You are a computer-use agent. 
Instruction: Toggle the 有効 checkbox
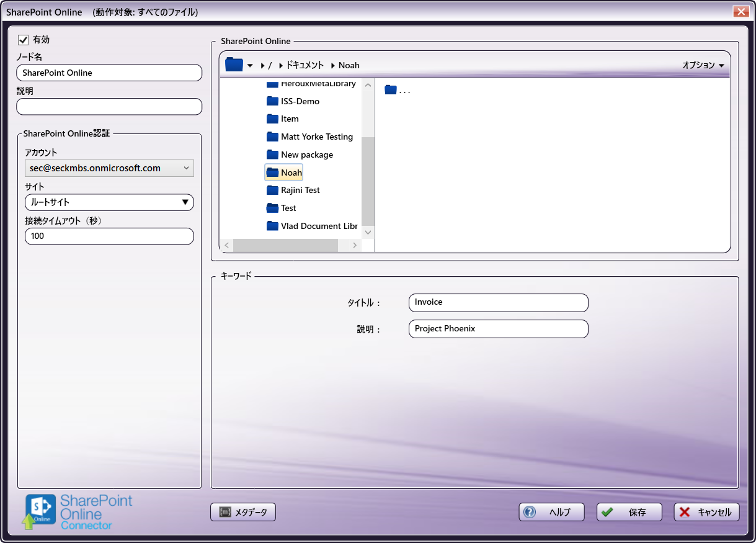[x=24, y=40]
